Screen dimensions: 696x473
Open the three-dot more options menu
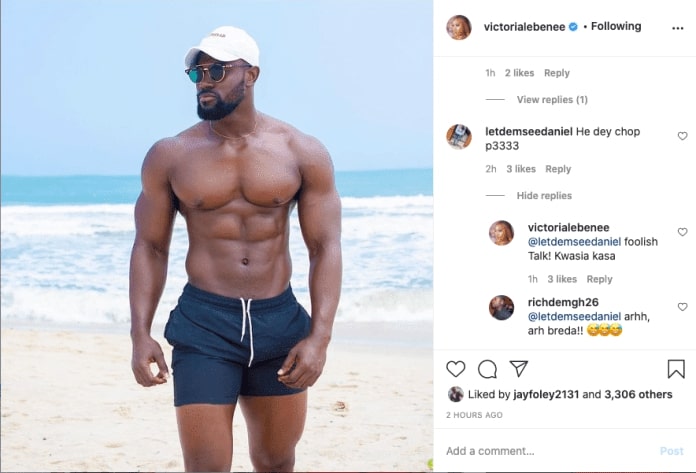(x=677, y=28)
